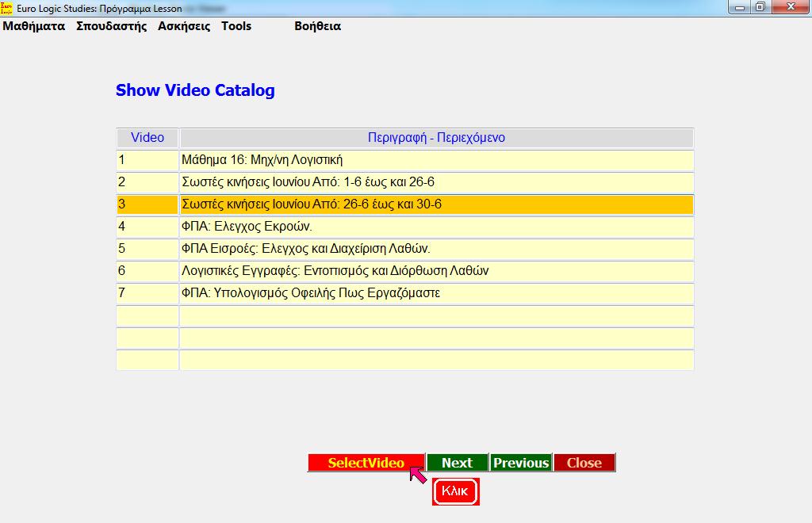Open the Tools menu
This screenshot has width=812, height=523.
(x=236, y=25)
